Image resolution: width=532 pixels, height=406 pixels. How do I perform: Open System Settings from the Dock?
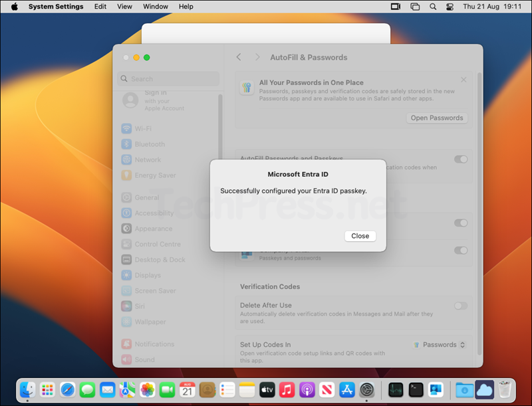click(367, 390)
